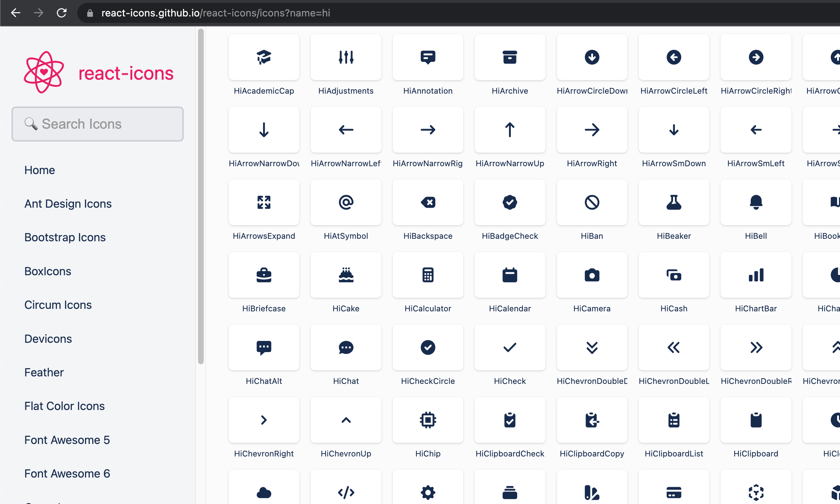Image resolution: width=840 pixels, height=504 pixels.
Task: Click the HiClipboardCopy icon
Action: pos(592,420)
